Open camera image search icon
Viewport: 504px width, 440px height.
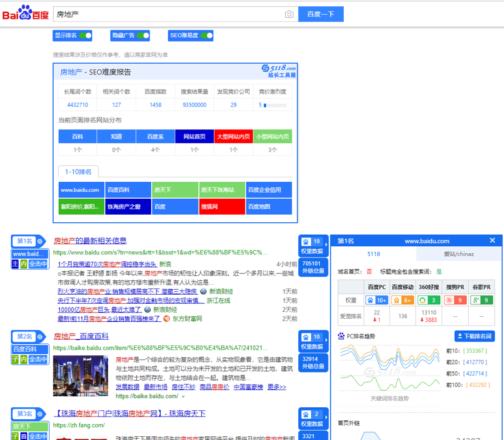(x=289, y=14)
